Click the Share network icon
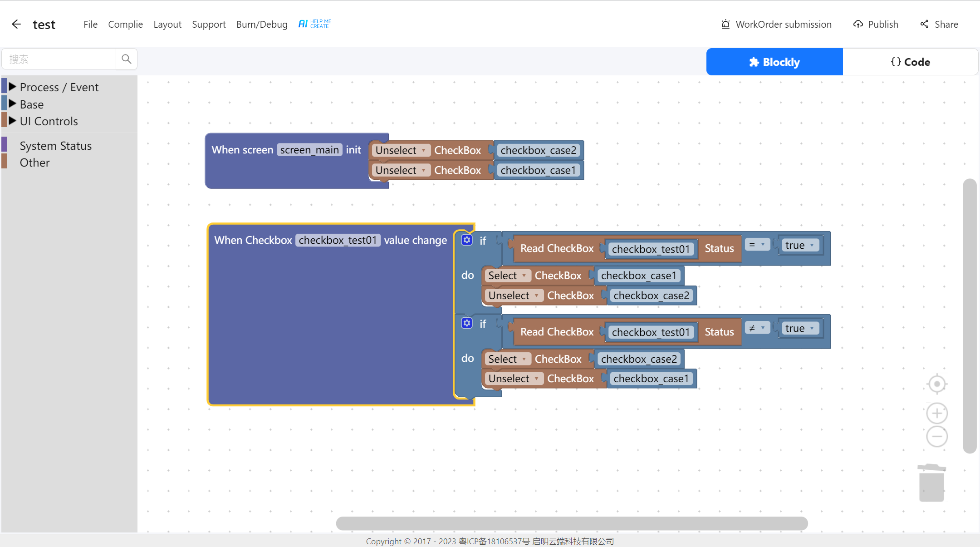This screenshot has height=547, width=980. click(924, 24)
